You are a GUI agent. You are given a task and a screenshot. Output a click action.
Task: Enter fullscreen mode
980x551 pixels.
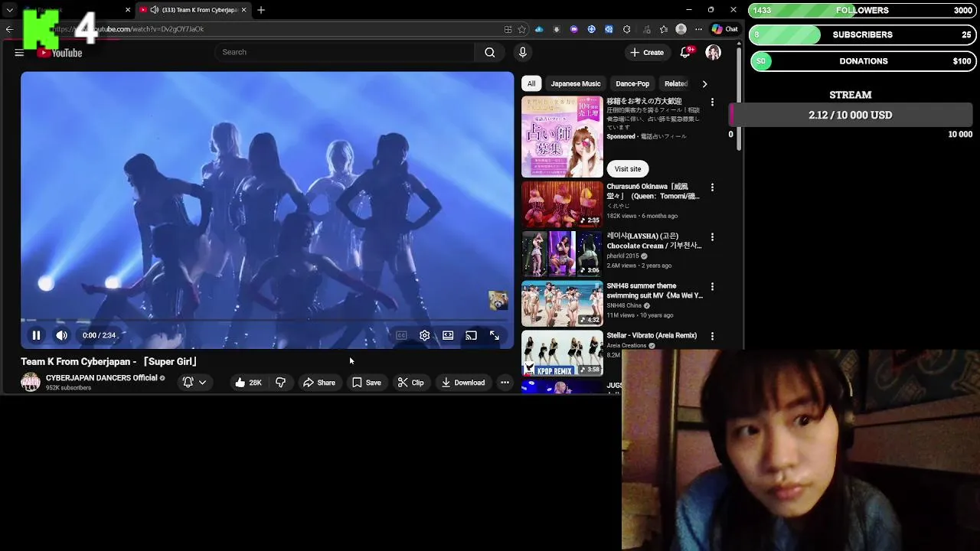coord(495,335)
